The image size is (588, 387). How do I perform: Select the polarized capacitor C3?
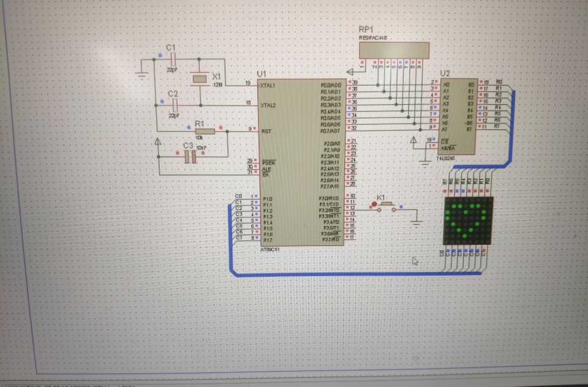(x=190, y=157)
